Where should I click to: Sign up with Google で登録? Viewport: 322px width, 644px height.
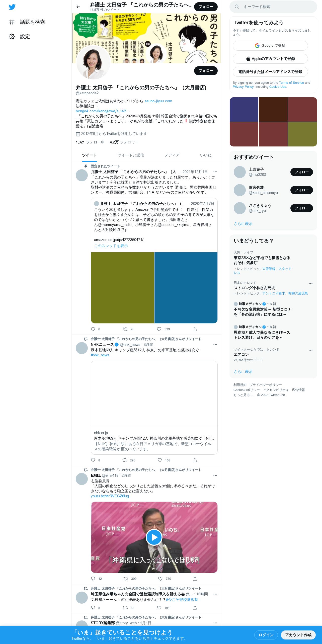(x=270, y=46)
